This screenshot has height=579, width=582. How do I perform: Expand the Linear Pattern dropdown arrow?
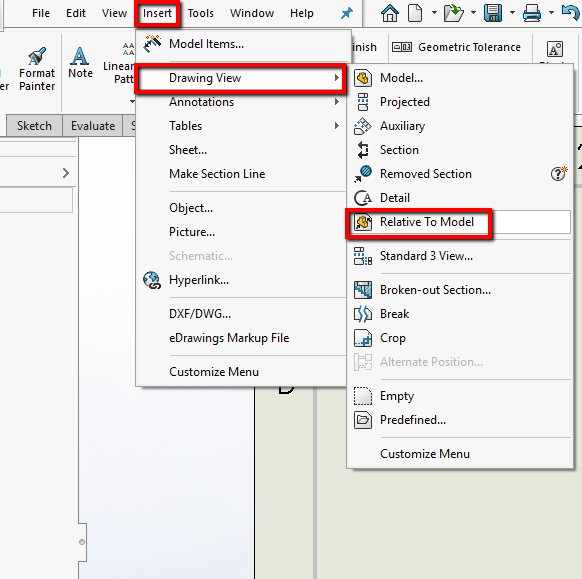point(132,101)
